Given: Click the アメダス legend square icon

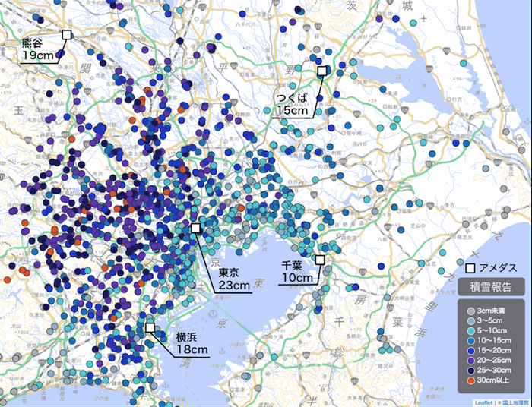Looking at the screenshot, I should [470, 267].
